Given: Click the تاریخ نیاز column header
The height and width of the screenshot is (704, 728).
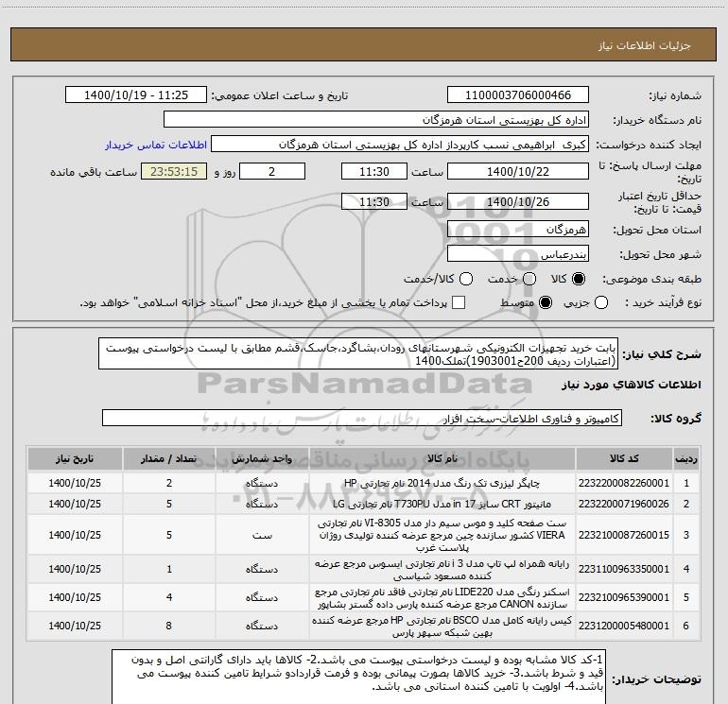Looking at the screenshot, I should tap(75, 459).
